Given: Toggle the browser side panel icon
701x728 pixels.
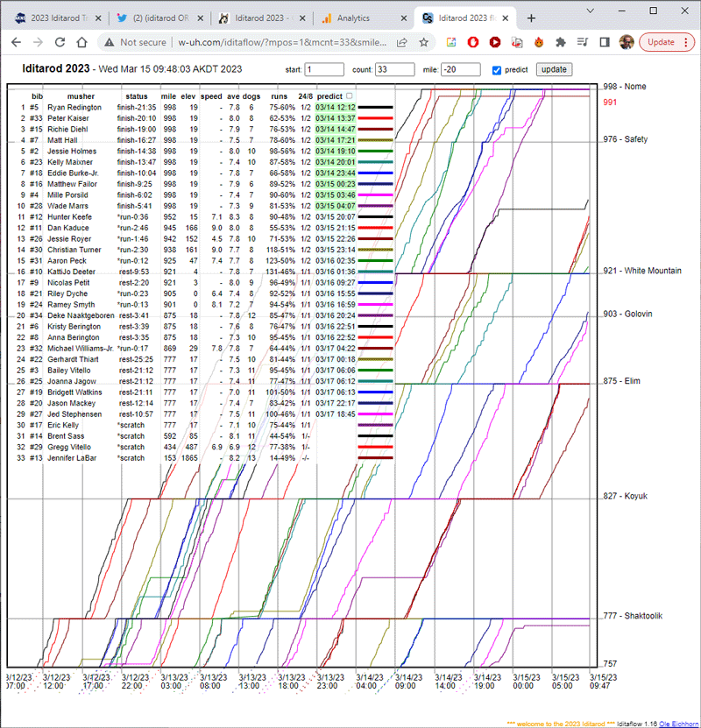Looking at the screenshot, I should click(x=604, y=42).
